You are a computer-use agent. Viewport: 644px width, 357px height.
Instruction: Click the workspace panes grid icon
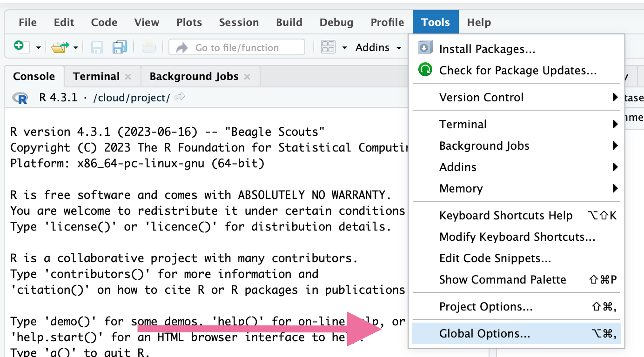tap(329, 47)
